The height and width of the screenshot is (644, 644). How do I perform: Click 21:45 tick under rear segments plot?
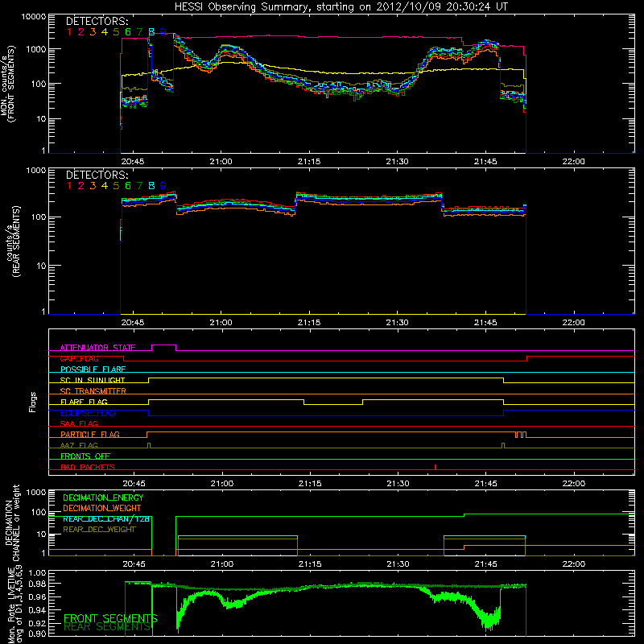click(x=485, y=323)
